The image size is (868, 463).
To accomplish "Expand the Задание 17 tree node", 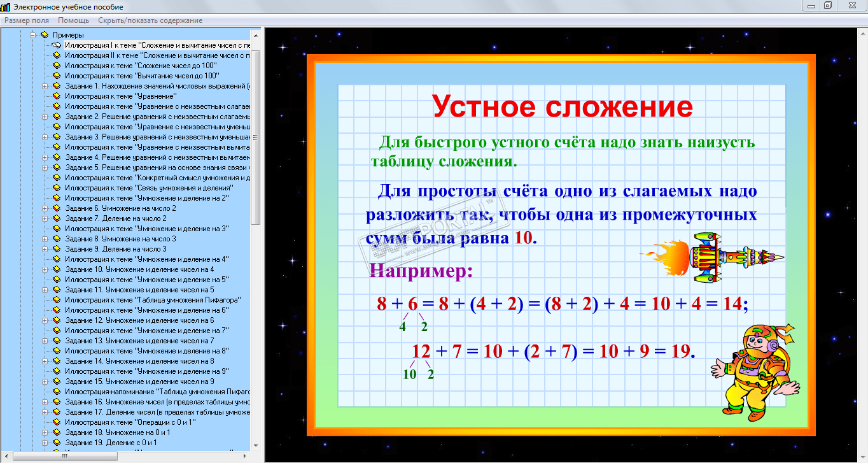I will [45, 412].
